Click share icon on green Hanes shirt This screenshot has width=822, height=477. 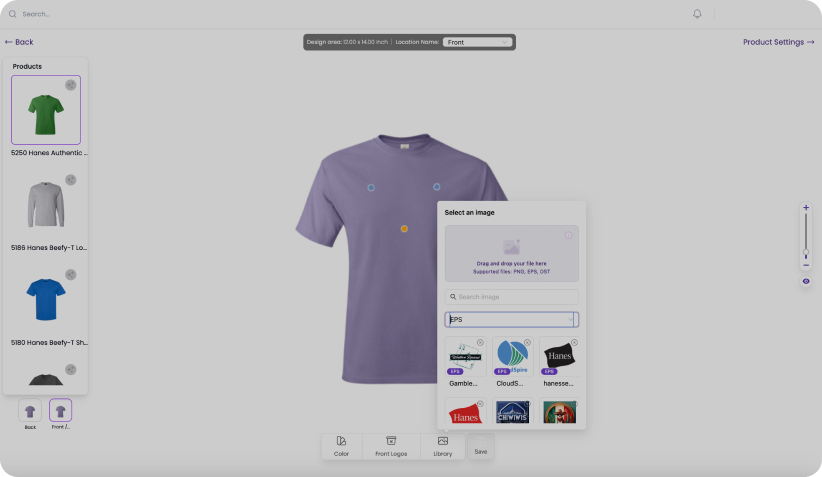71,85
